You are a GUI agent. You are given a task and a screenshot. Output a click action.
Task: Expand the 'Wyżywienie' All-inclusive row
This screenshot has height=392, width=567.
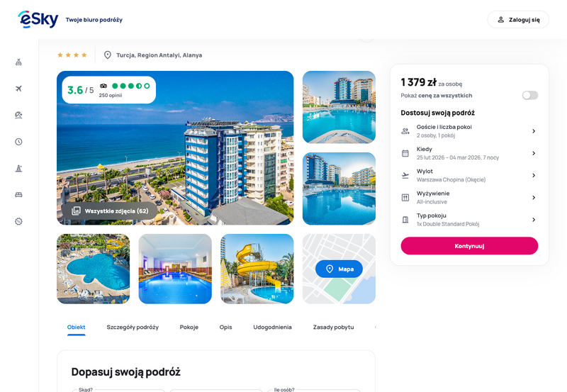[469, 198]
